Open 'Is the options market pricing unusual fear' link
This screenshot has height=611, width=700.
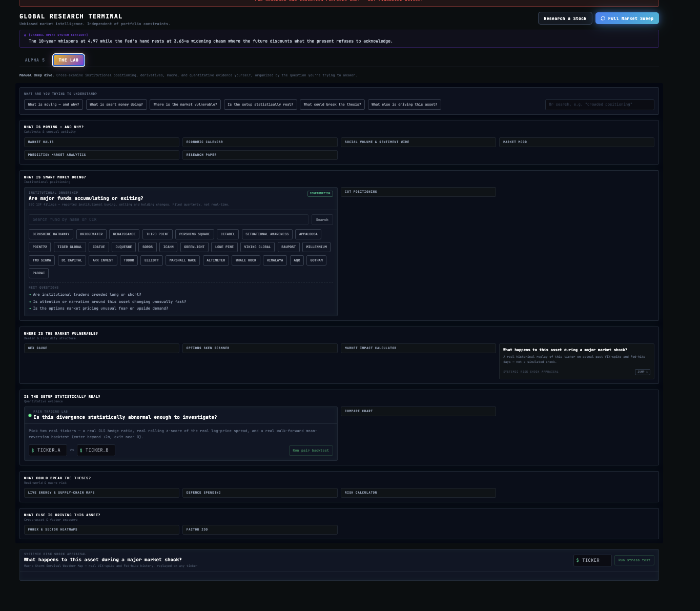pos(100,309)
